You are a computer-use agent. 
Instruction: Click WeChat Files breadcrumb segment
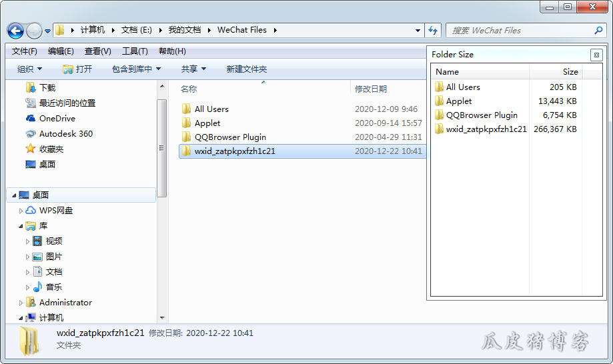[x=242, y=30]
